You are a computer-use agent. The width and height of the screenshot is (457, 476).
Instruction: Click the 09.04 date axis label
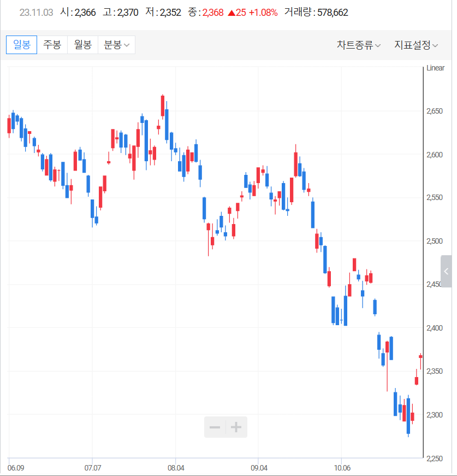click(259, 468)
